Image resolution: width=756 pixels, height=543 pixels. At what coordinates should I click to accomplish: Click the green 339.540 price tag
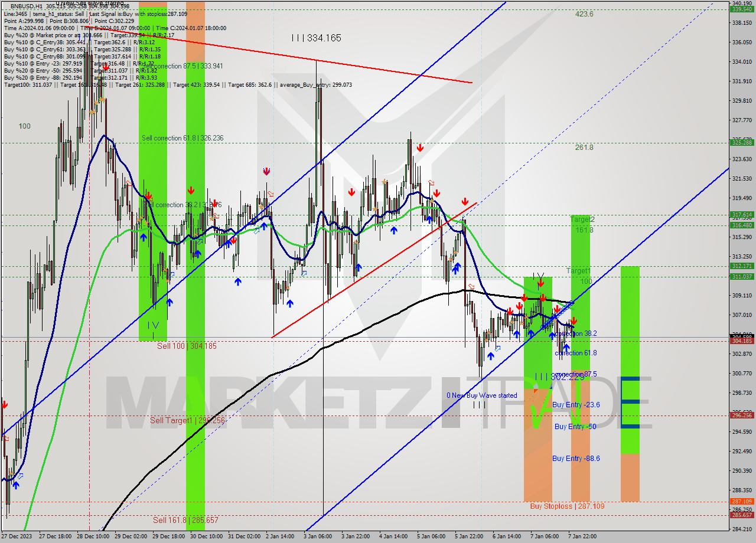[x=742, y=9]
